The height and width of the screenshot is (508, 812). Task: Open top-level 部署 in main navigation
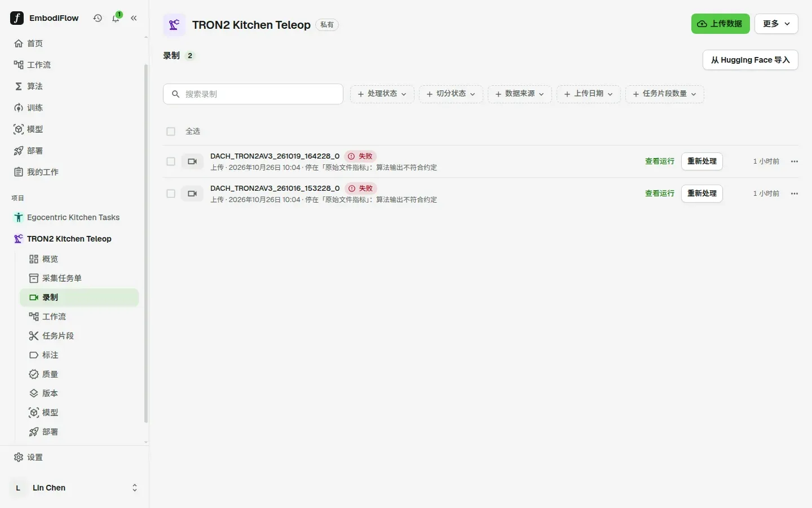74,151
